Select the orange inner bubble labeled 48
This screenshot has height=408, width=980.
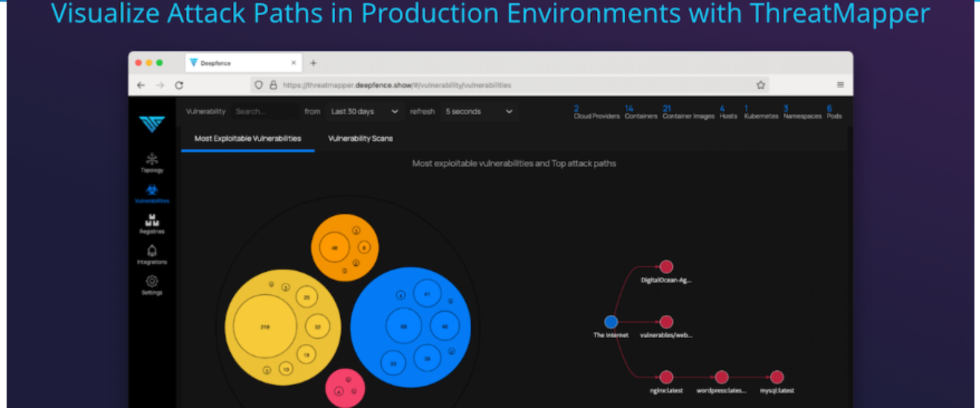coord(334,248)
